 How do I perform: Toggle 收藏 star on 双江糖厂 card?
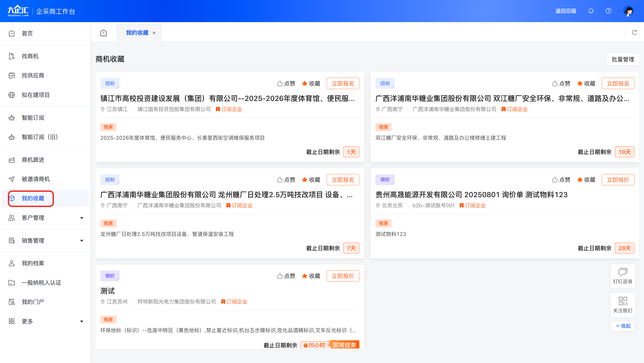point(586,83)
